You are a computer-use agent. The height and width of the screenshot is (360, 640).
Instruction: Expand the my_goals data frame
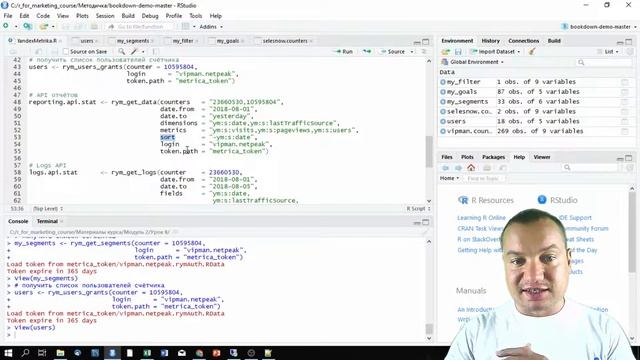click(443, 92)
